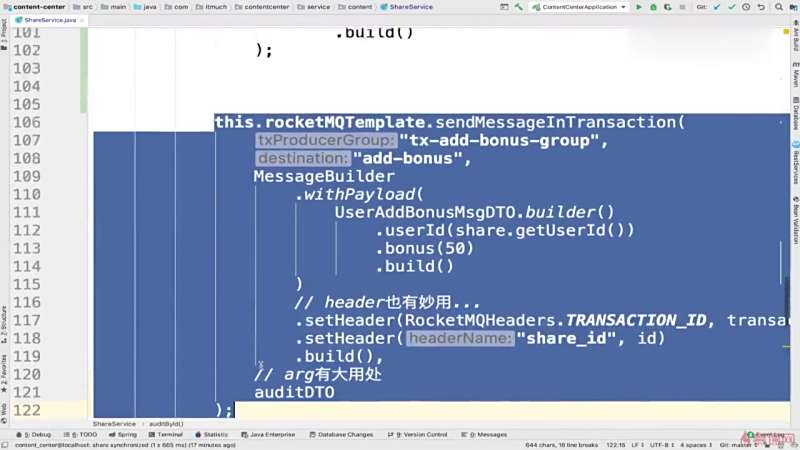Click the "tx-add-bonus-group" string literal

[x=498, y=140]
